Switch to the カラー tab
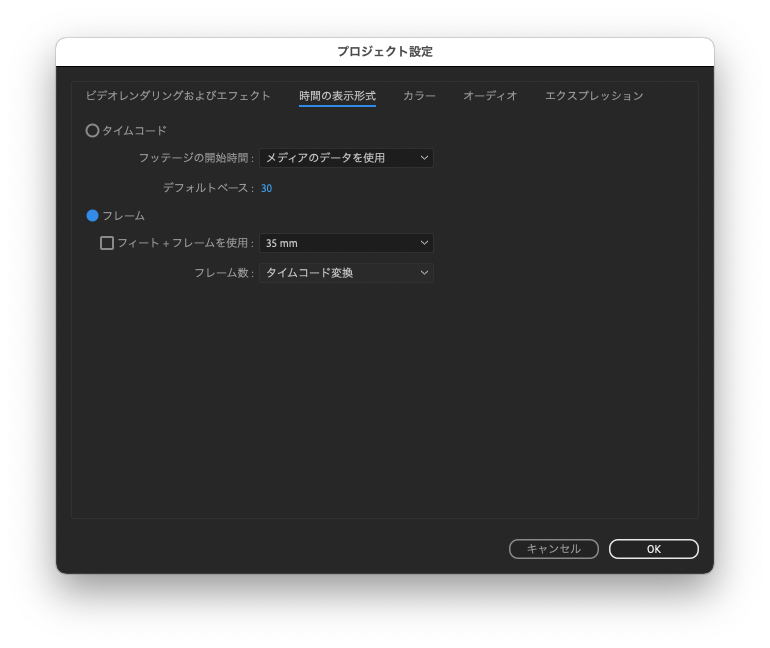This screenshot has height=648, width=770. point(419,96)
